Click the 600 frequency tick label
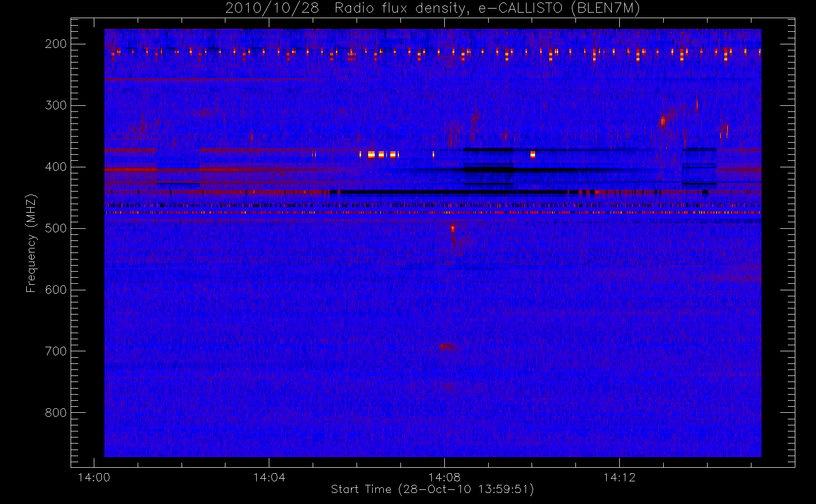Viewport: 816px width, 504px height. point(56,290)
